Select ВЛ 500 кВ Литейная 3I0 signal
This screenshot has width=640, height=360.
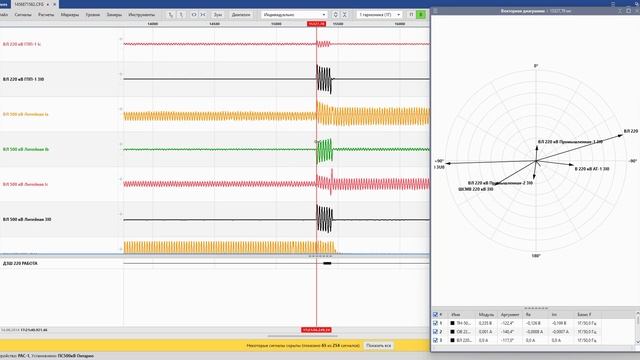27,220
